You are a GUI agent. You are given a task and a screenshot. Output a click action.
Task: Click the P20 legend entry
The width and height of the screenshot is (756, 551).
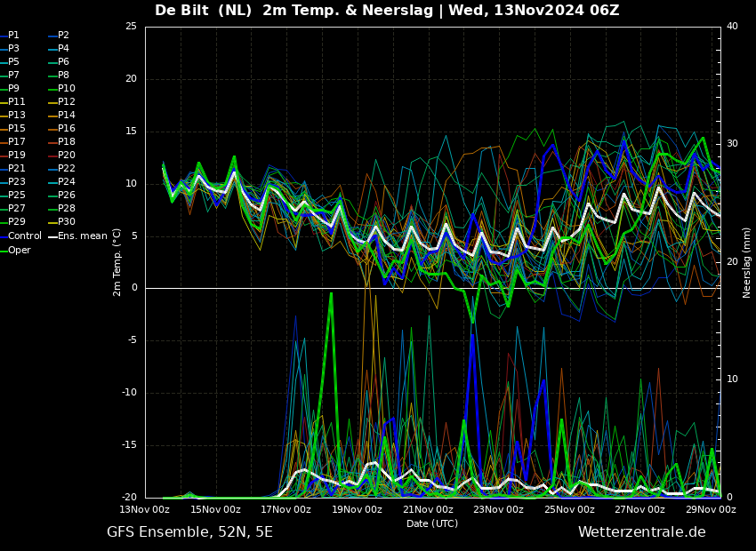pyautogui.click(x=66, y=156)
